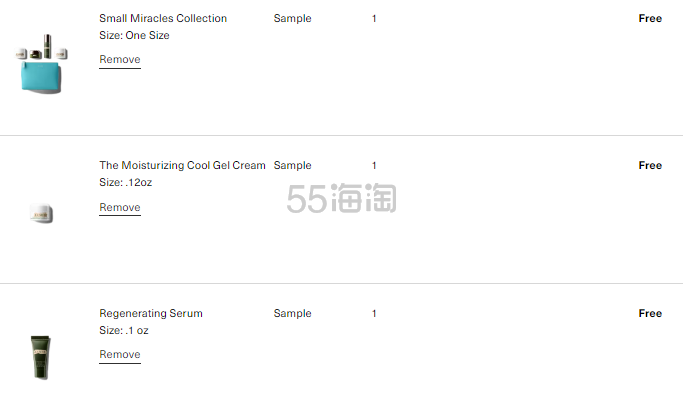This screenshot has height=397, width=683.
Task: Open the Cool Gel Cream jar thumbnail
Action: click(x=41, y=214)
